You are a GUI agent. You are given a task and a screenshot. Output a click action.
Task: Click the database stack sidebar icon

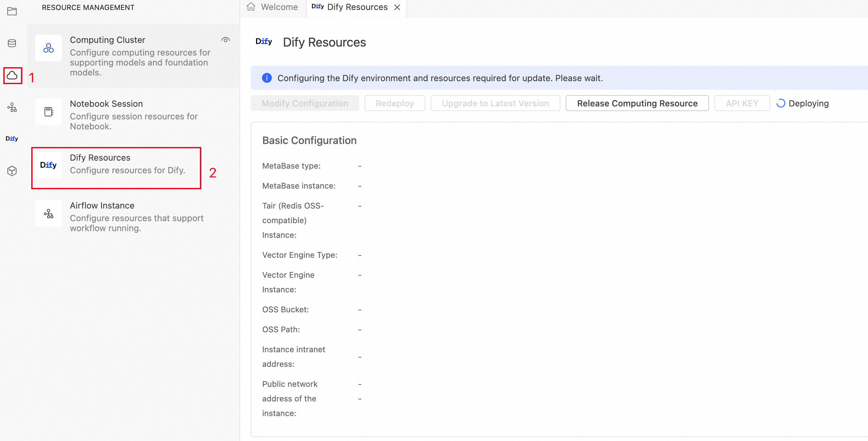click(12, 43)
